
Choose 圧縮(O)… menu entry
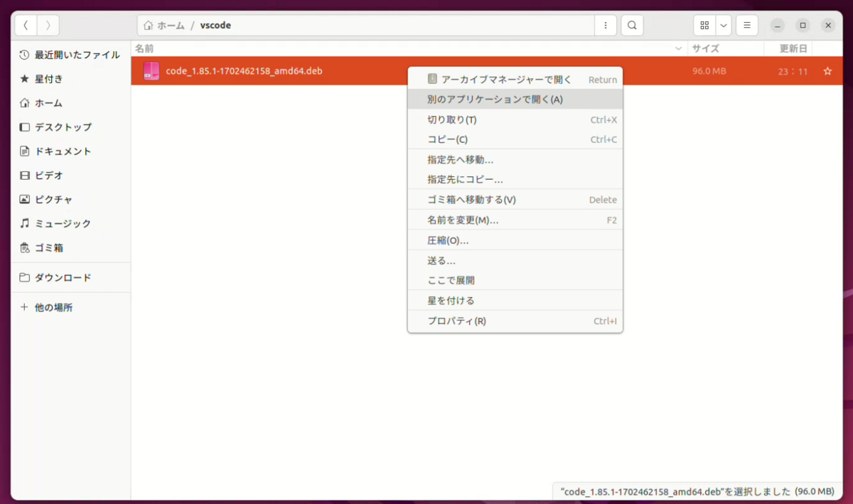[x=515, y=240]
